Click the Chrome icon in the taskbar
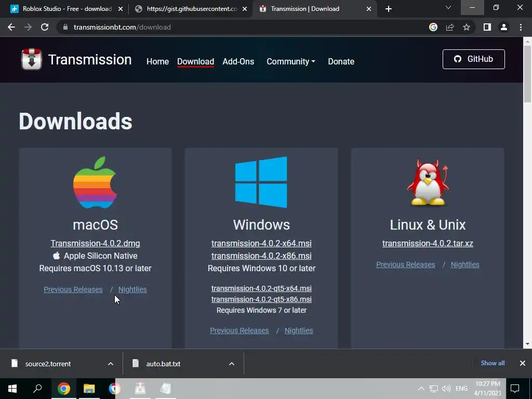Screen dimensions: 532x399 [x=64, y=389]
